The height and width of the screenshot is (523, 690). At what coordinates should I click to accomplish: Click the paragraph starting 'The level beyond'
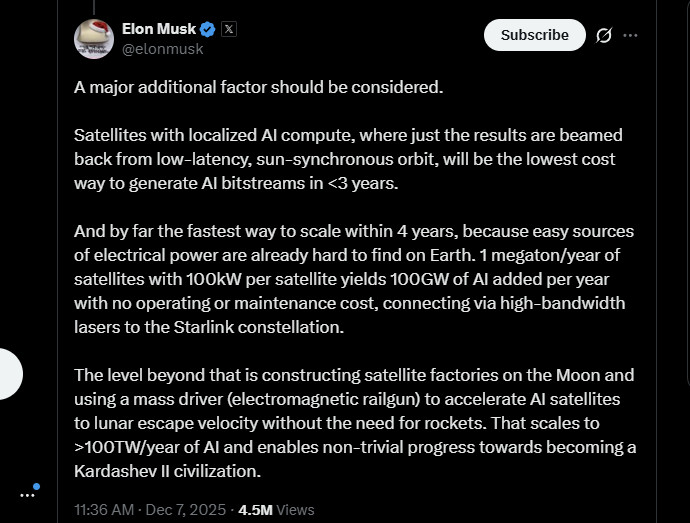click(x=354, y=422)
